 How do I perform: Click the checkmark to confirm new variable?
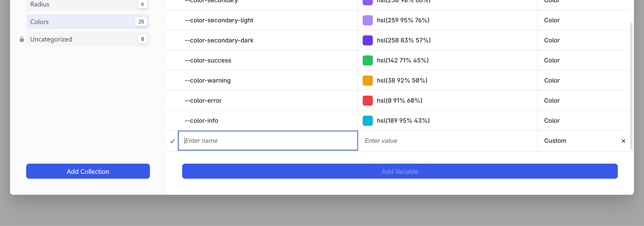(172, 141)
